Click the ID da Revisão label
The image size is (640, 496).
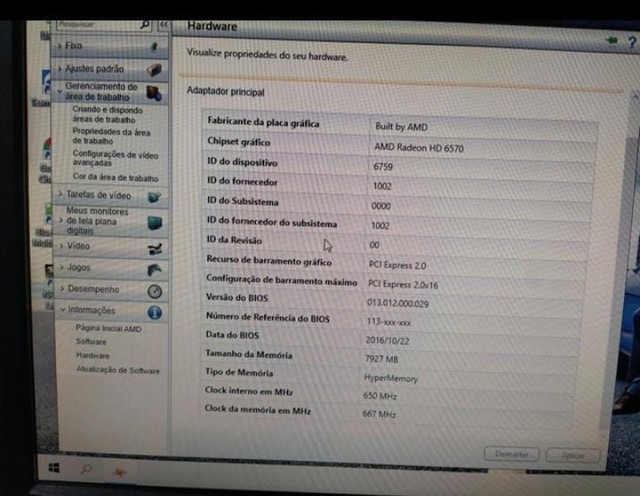point(234,240)
